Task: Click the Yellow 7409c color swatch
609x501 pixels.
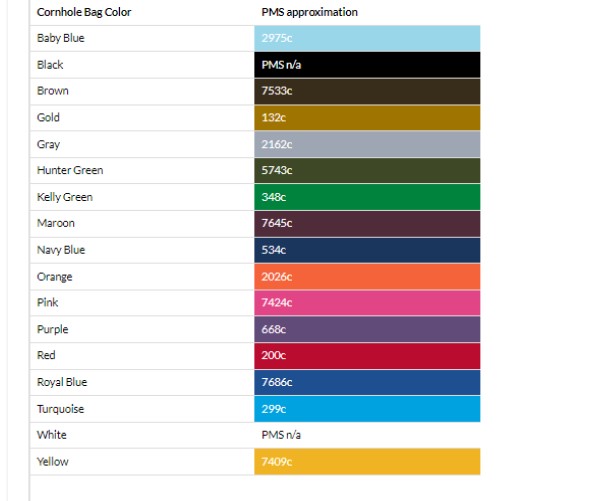Action: pyautogui.click(x=367, y=462)
